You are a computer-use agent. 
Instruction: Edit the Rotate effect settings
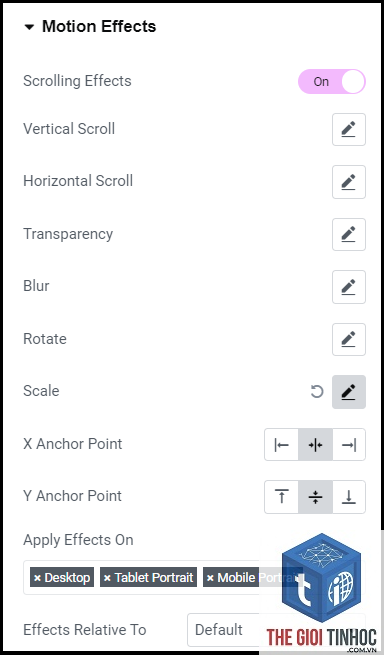[x=348, y=339]
